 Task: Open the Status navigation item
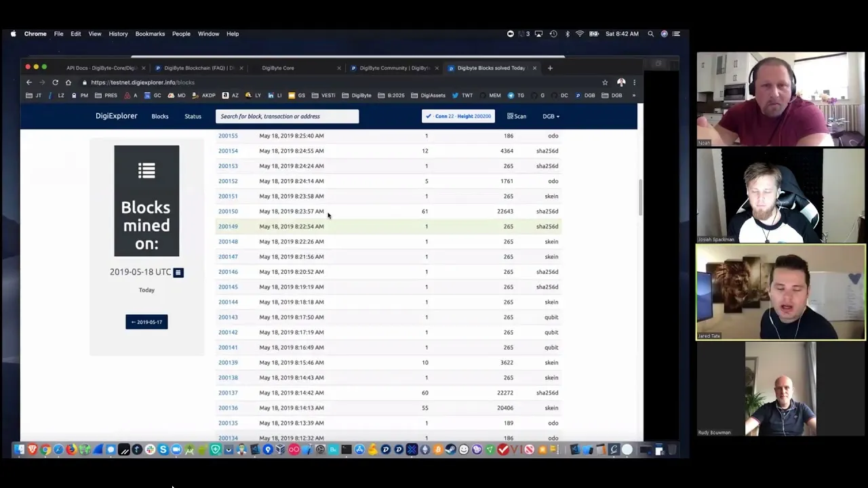click(x=193, y=116)
